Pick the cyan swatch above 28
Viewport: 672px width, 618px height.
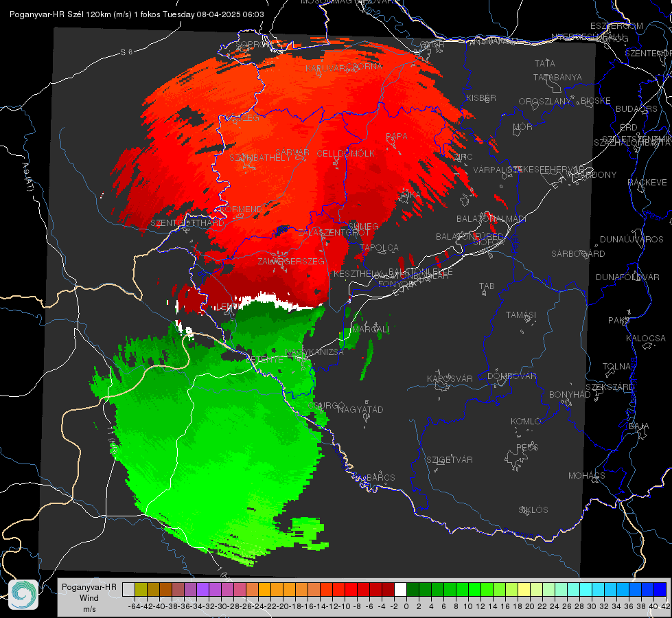(x=586, y=589)
